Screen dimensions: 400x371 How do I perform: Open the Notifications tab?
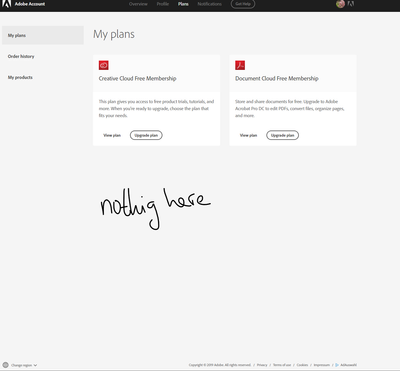209,4
